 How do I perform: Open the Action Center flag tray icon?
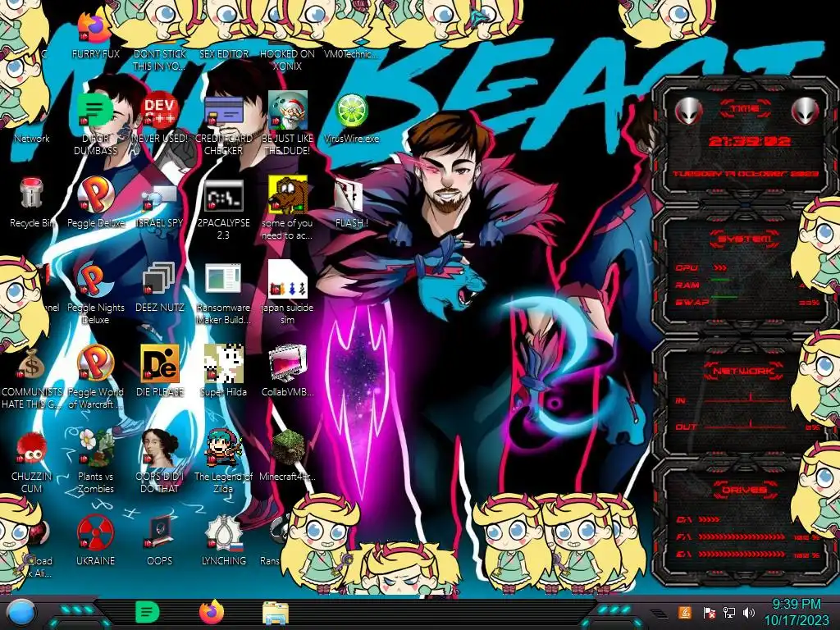(710, 612)
